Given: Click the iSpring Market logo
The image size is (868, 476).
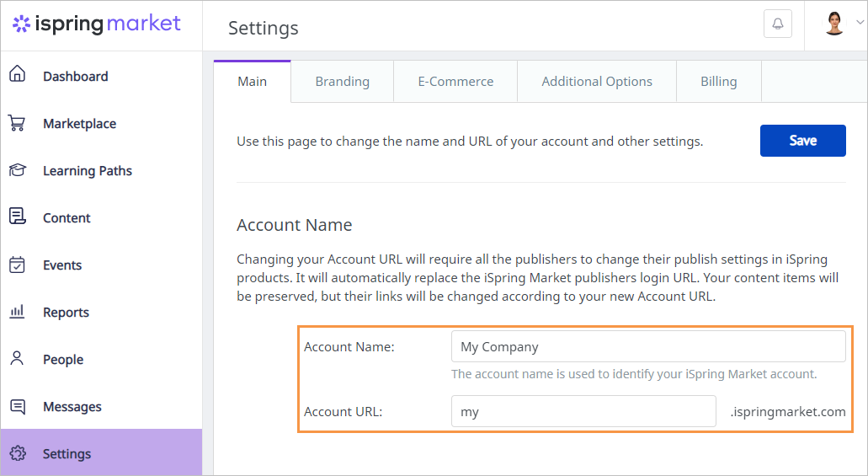Looking at the screenshot, I should 97,24.
